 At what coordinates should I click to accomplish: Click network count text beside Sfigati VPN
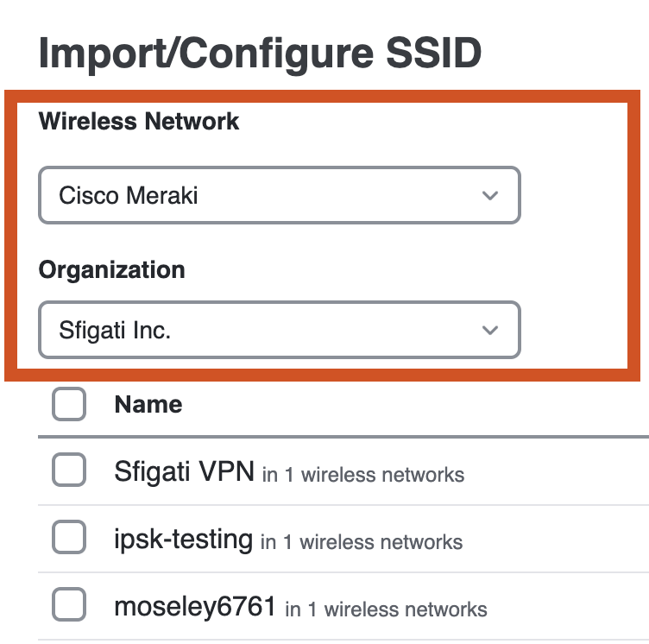pos(363,474)
